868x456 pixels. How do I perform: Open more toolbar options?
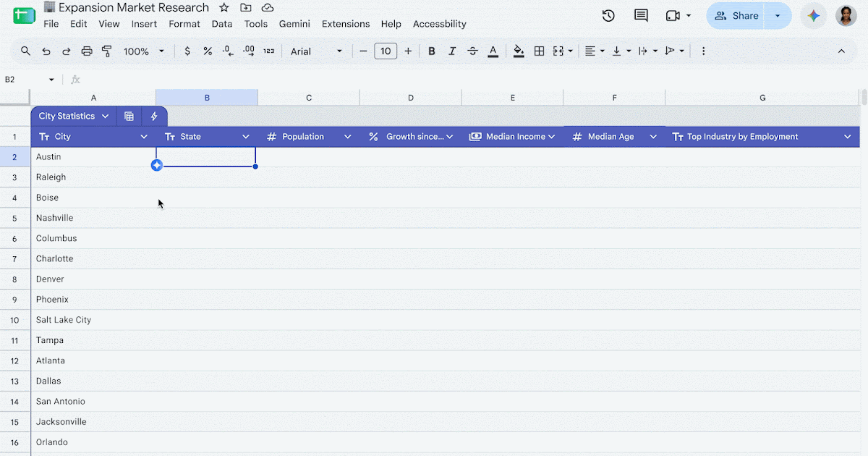(703, 51)
